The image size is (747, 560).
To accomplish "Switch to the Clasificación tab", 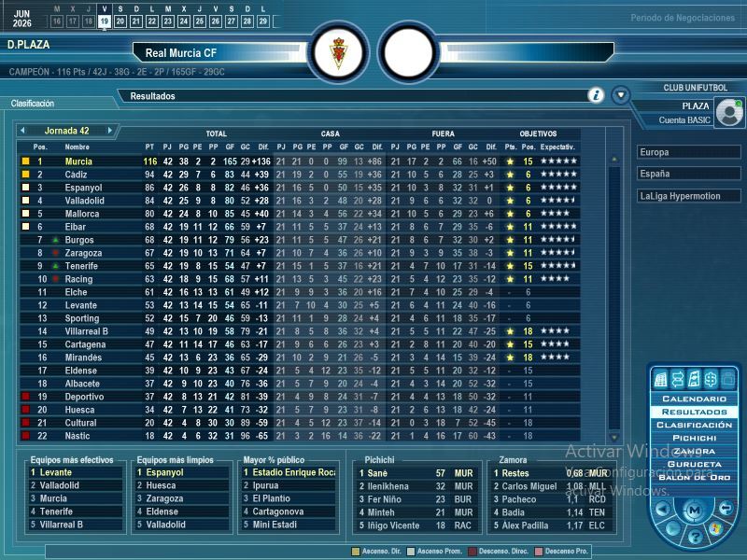I will (x=33, y=104).
